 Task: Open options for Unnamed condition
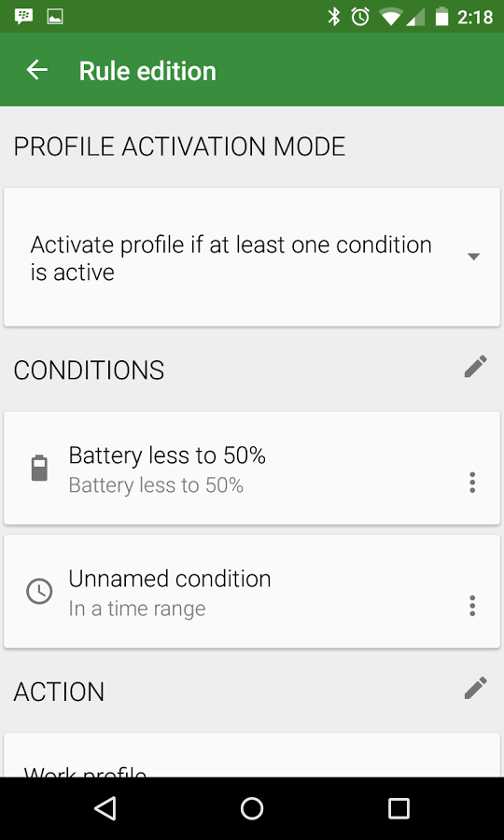pos(472,606)
